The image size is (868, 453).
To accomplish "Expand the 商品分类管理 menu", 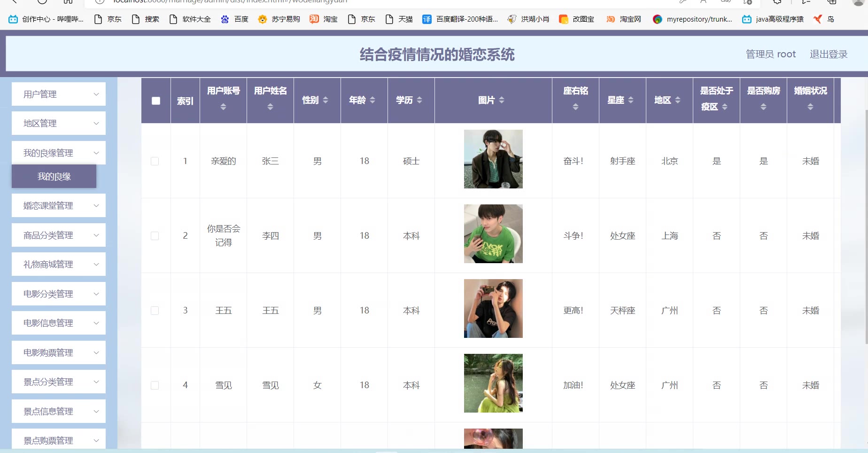I will (x=59, y=235).
